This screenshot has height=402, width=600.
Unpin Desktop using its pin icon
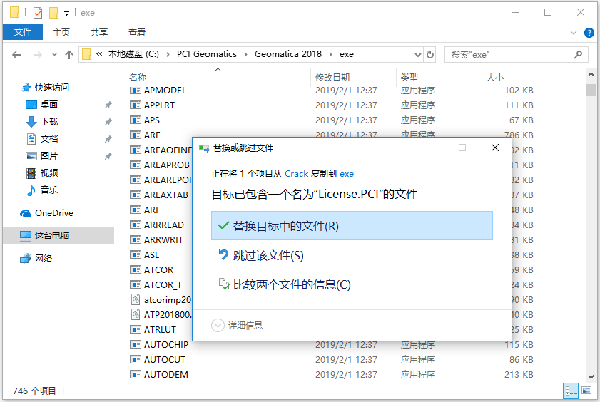109,104
